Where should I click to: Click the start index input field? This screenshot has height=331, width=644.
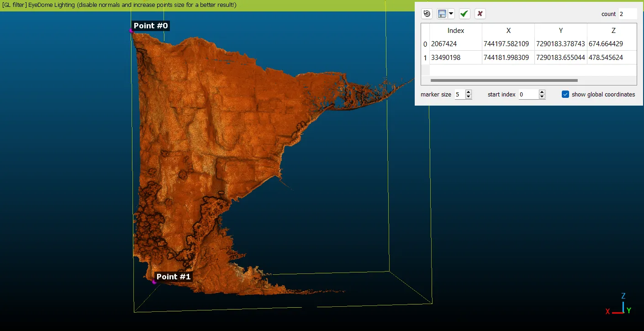(528, 95)
